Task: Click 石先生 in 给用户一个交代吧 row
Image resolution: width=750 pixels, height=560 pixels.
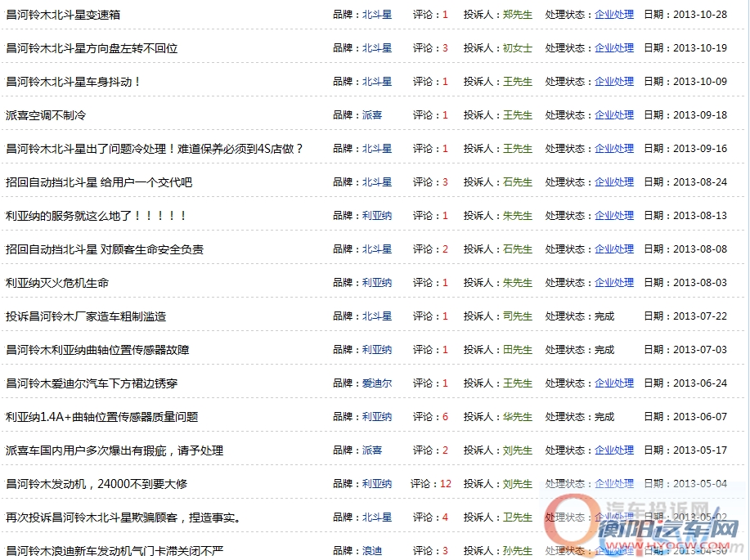Action: (518, 181)
